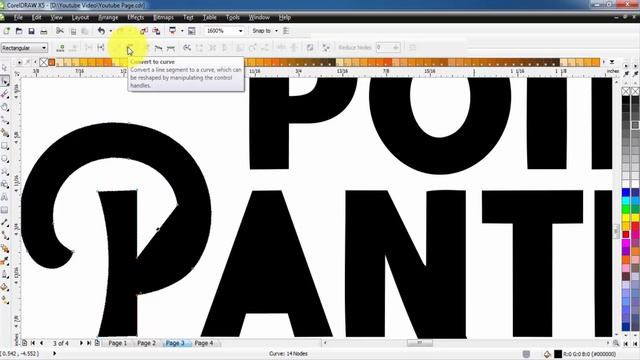640x360 pixels.
Task: Click the black fill color indicator in status bar
Action: pyautogui.click(x=558, y=354)
